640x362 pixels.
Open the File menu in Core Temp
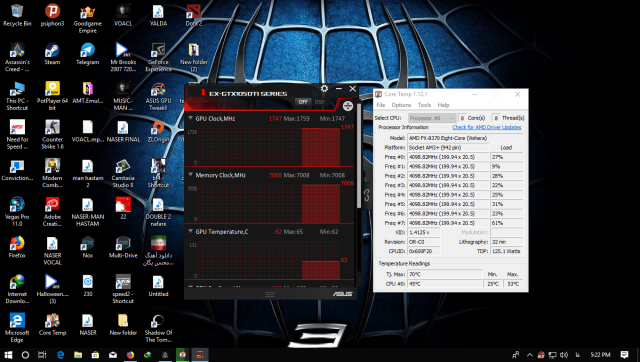click(x=380, y=105)
